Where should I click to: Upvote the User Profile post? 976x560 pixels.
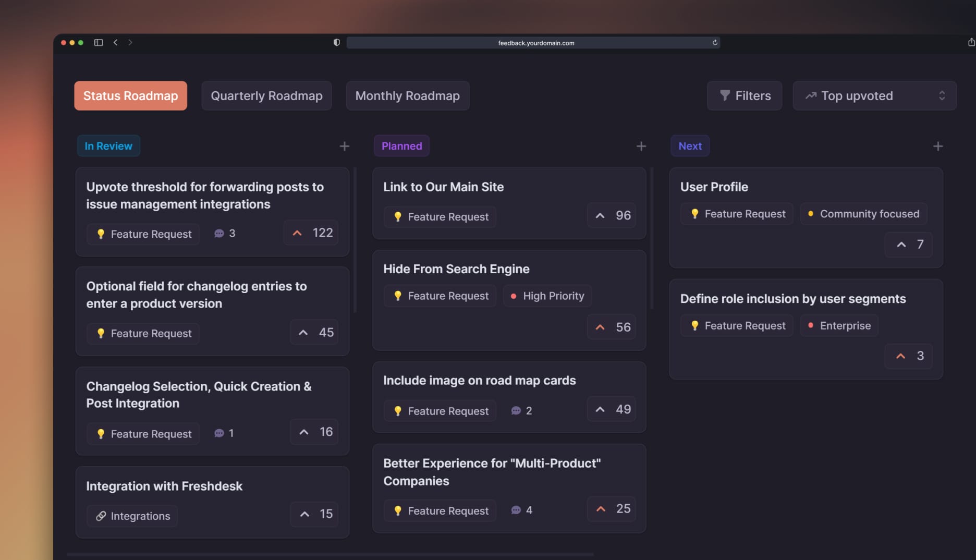pos(908,245)
